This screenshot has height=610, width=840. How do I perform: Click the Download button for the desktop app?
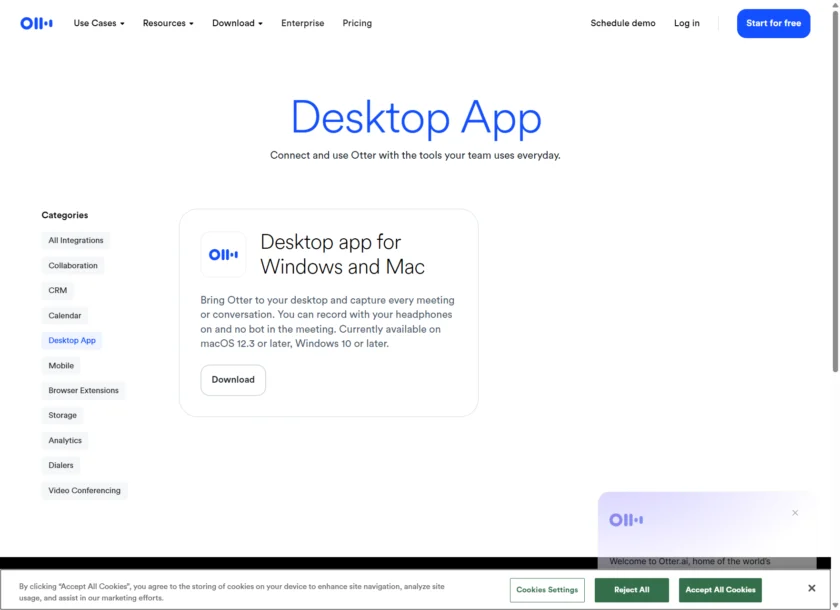point(232,380)
